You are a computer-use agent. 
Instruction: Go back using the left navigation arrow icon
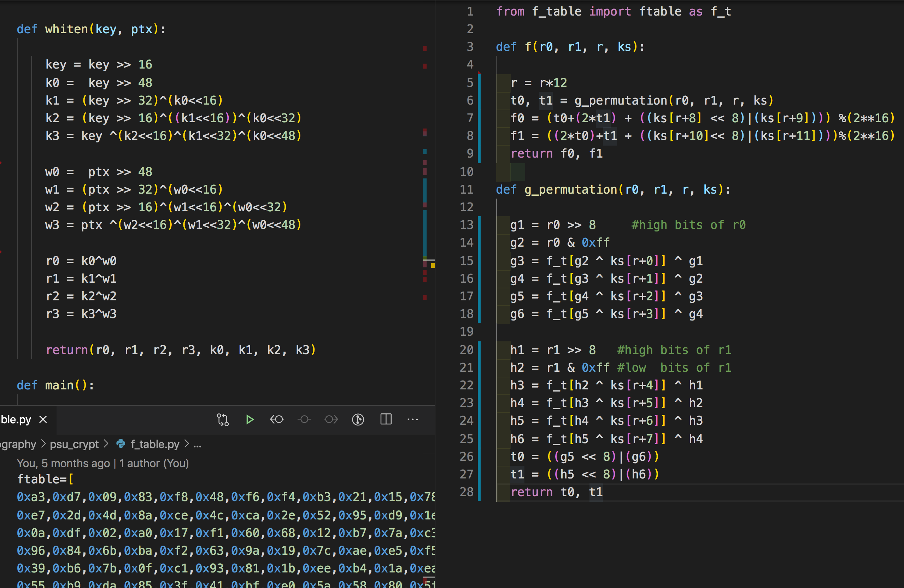click(x=277, y=419)
